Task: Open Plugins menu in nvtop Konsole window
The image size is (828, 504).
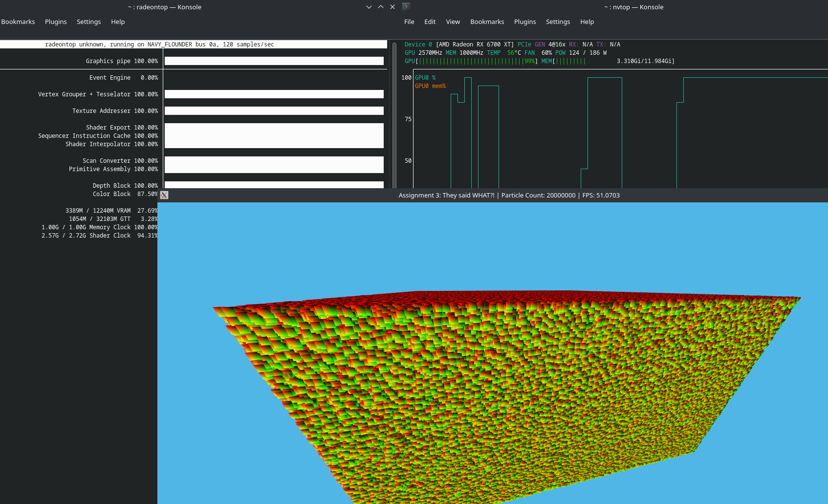Action: click(525, 22)
